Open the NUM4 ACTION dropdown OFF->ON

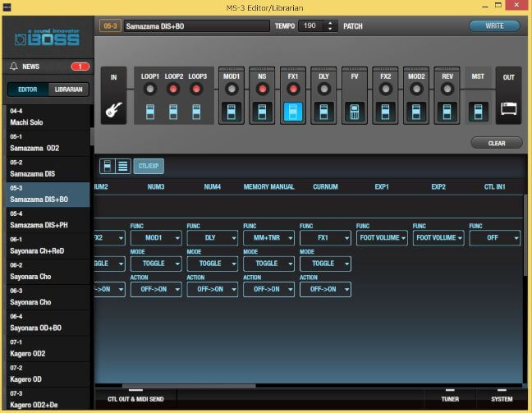pos(213,290)
